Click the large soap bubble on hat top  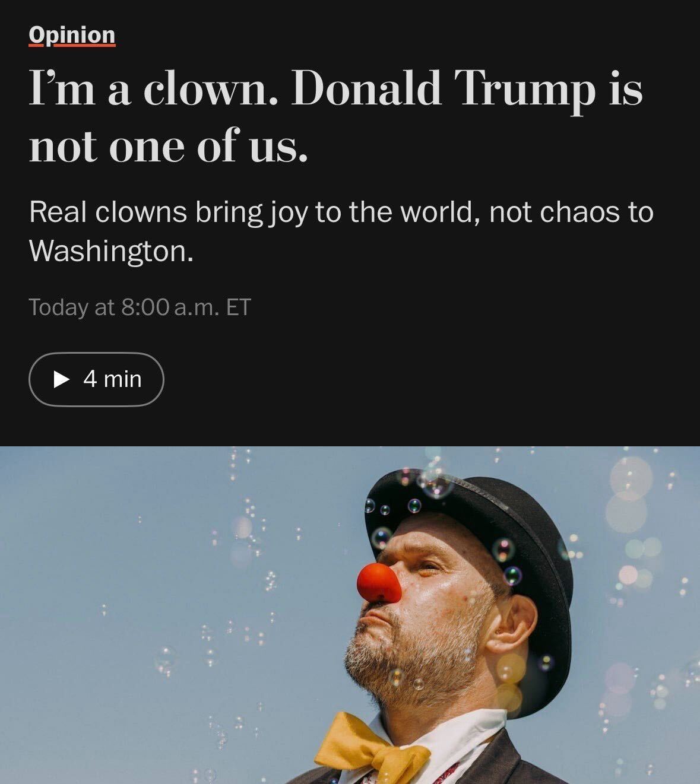pyautogui.click(x=436, y=483)
